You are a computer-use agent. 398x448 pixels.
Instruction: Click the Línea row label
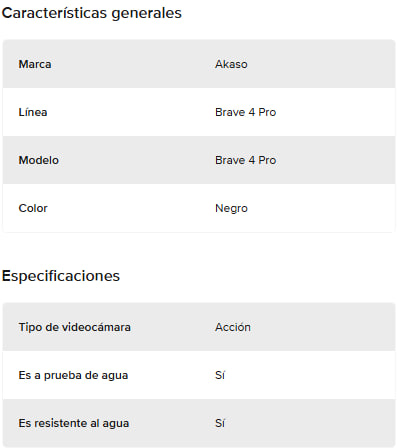[33, 112]
